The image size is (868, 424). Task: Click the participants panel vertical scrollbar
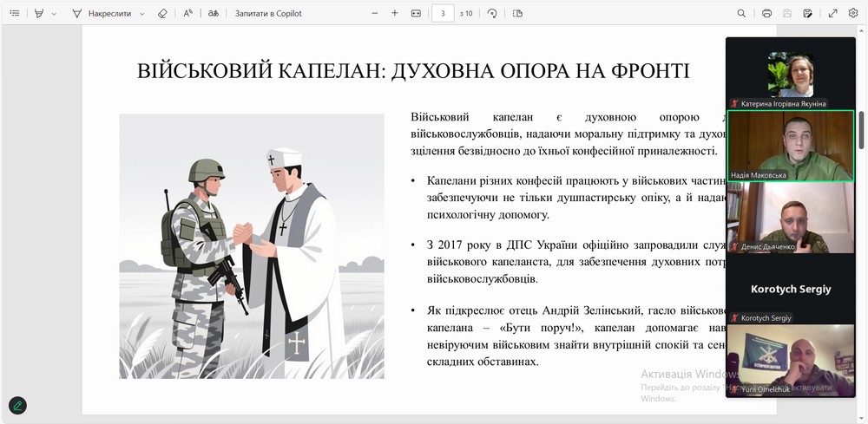[861, 130]
